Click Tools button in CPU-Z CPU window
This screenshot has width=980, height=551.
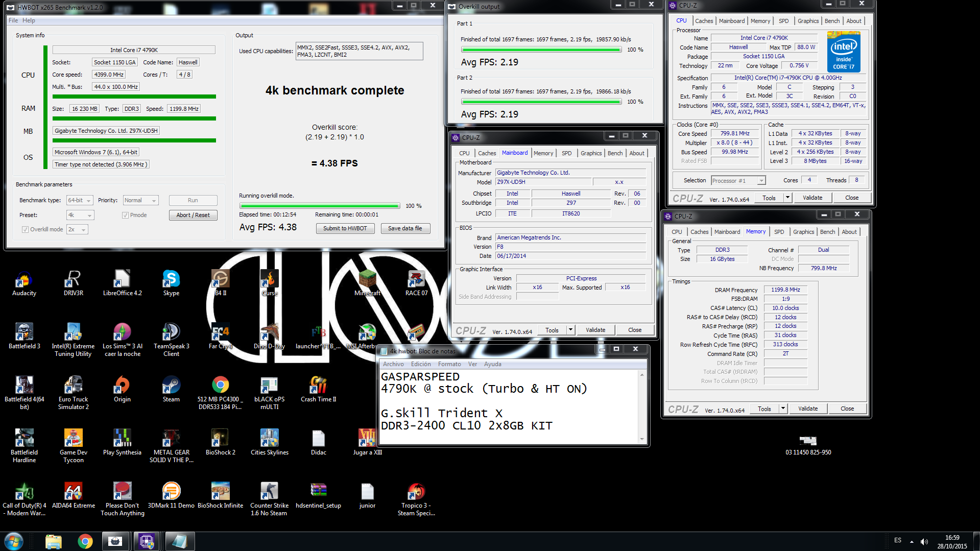(769, 198)
